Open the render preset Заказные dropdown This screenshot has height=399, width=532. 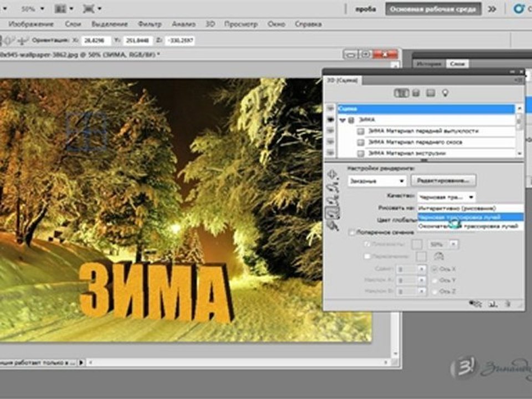[377, 181]
